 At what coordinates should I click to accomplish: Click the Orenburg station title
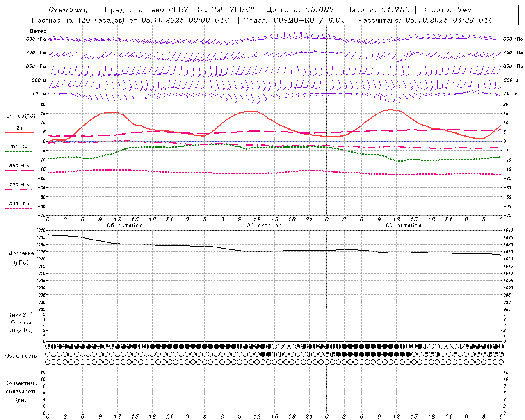[68, 10]
